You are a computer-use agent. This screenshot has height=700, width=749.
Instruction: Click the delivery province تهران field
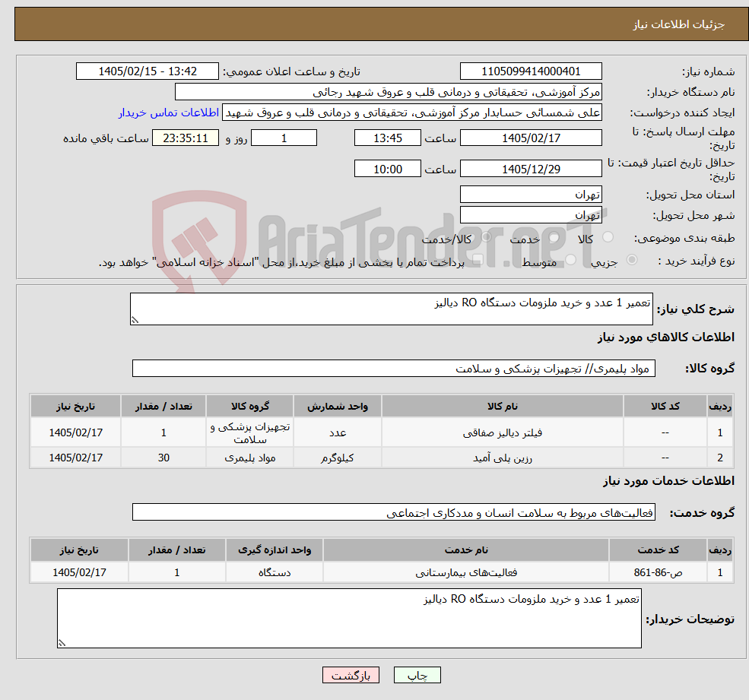pyautogui.click(x=531, y=195)
